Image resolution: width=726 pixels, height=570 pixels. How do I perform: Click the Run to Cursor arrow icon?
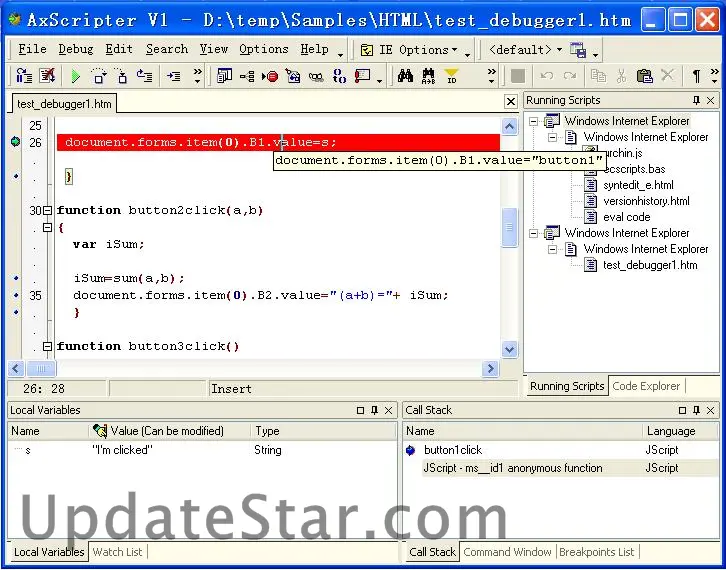[x=174, y=76]
